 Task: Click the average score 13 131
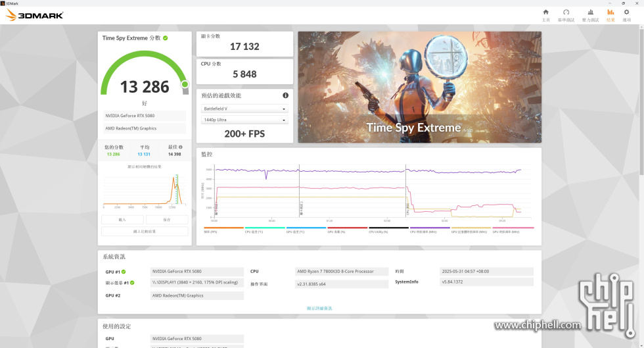(144, 154)
